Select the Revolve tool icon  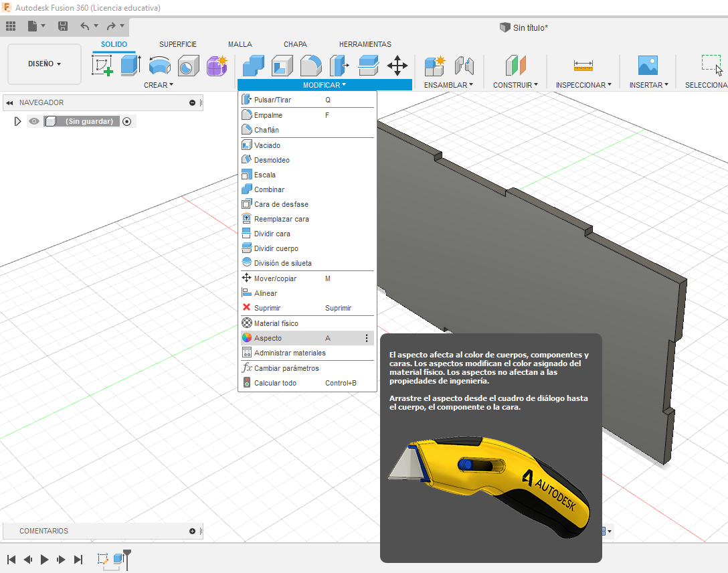point(160,65)
